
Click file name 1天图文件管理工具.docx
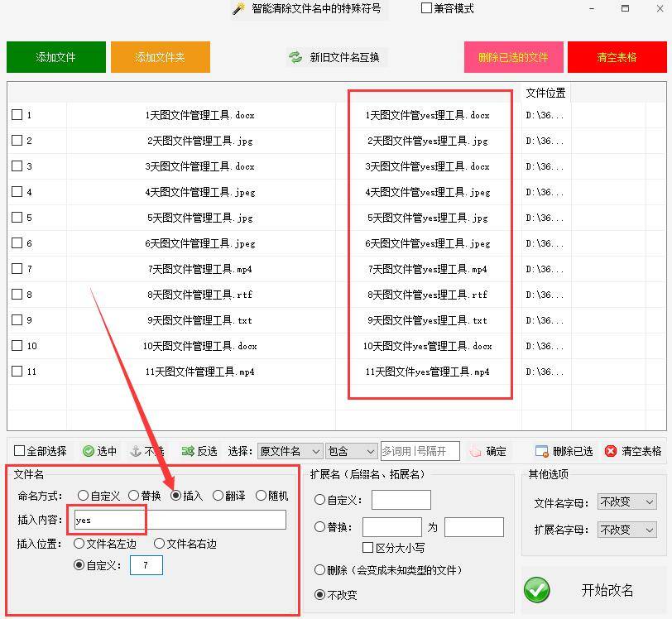199,115
